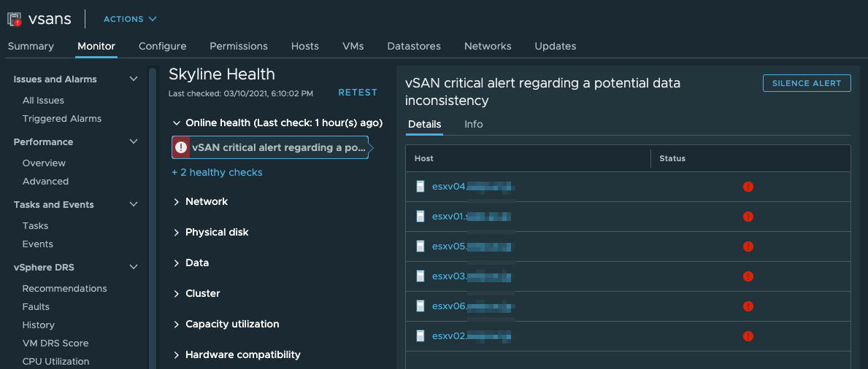Image resolution: width=868 pixels, height=369 pixels.
Task: Expand the Physical disk health section
Action: tap(177, 233)
